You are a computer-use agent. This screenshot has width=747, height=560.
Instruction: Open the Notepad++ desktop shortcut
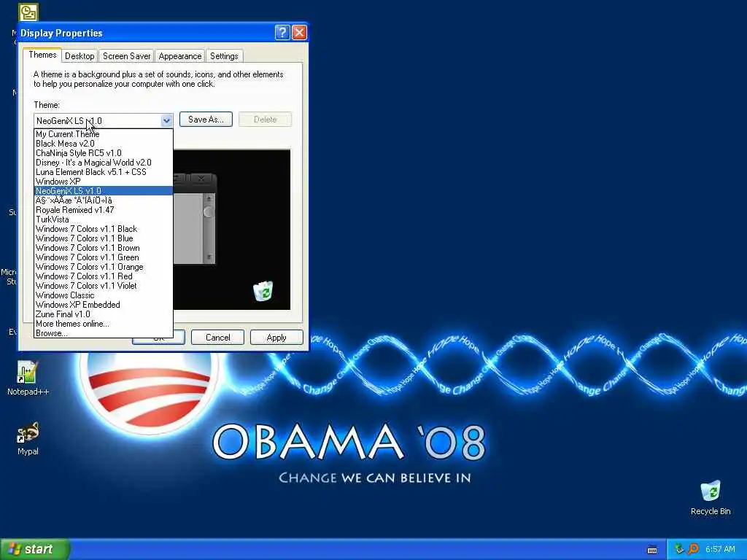click(28, 378)
